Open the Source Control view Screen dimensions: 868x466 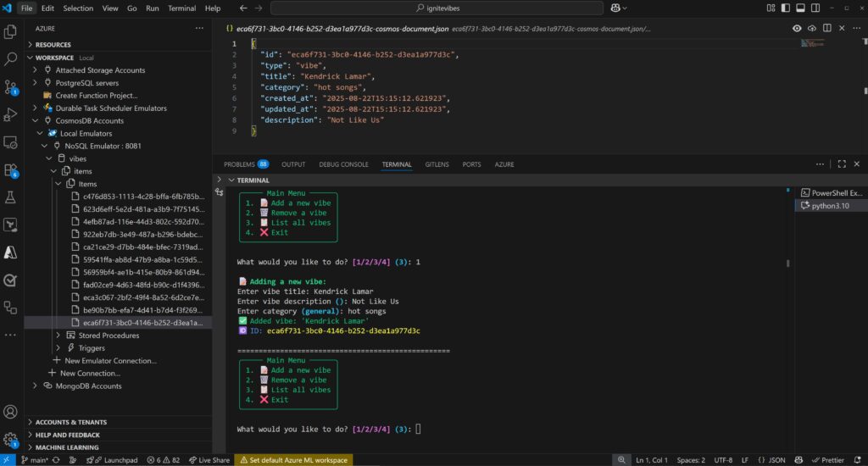point(10,87)
